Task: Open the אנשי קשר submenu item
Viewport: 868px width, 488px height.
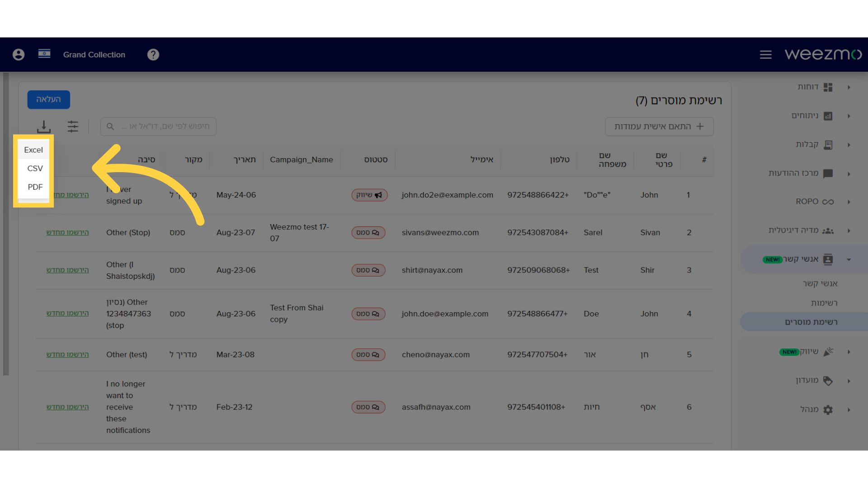Action: [x=820, y=284]
